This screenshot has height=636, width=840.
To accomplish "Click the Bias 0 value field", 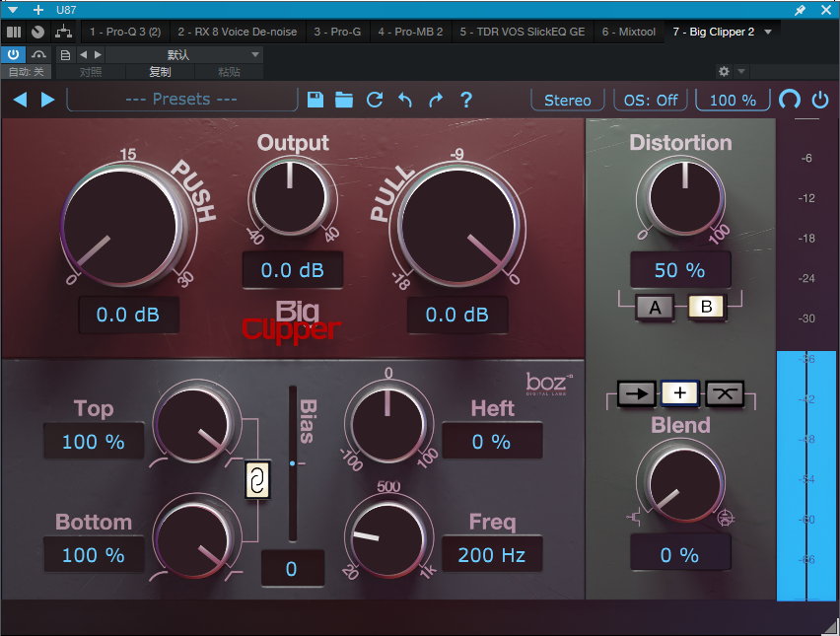I will [x=293, y=569].
